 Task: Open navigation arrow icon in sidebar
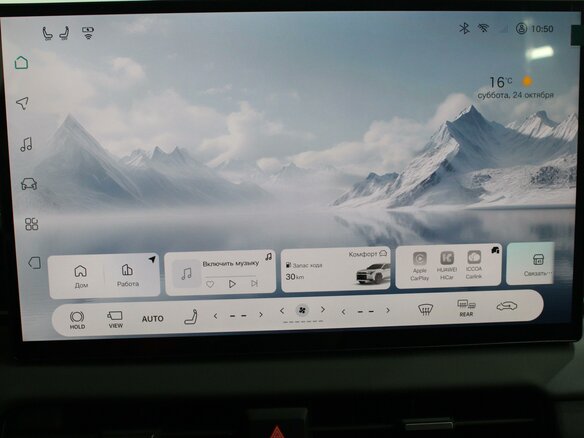click(22, 103)
